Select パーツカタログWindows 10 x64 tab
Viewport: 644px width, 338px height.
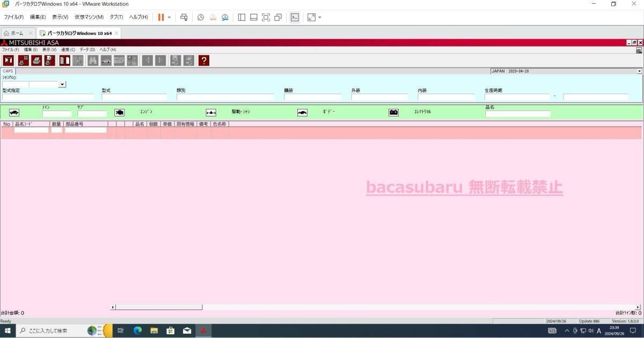79,33
